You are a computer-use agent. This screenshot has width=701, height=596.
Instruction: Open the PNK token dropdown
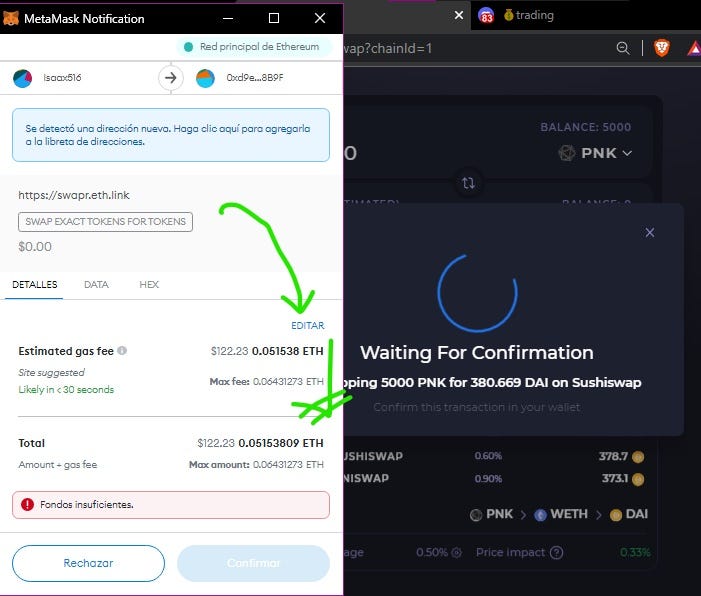point(595,153)
